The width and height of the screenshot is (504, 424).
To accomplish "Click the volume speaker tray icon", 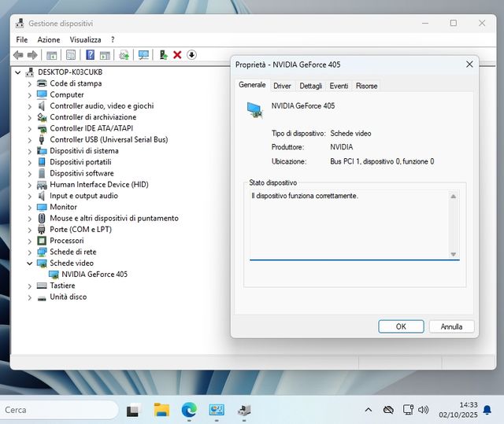I will click(424, 410).
